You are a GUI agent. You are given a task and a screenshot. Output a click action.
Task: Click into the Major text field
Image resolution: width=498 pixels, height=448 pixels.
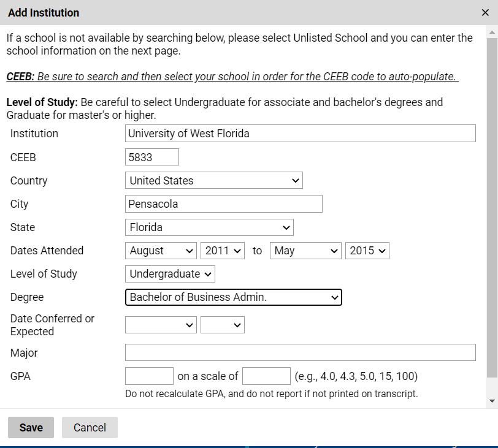[x=300, y=352]
